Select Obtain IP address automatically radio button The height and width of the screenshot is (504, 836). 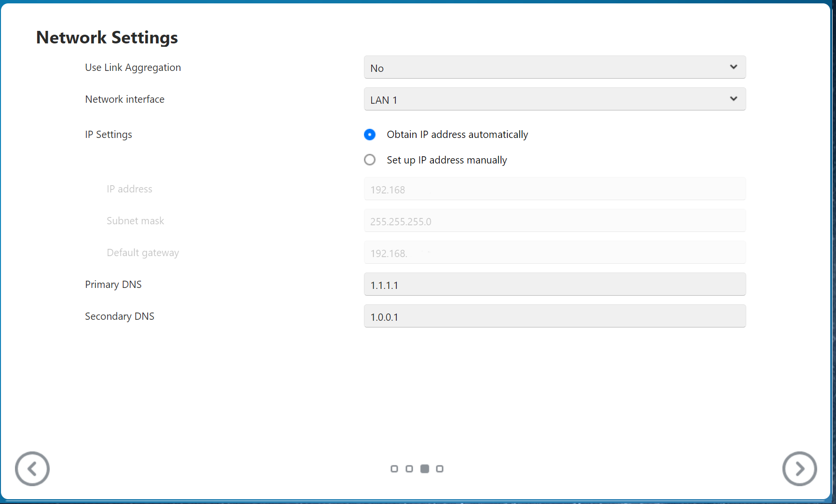click(x=370, y=135)
